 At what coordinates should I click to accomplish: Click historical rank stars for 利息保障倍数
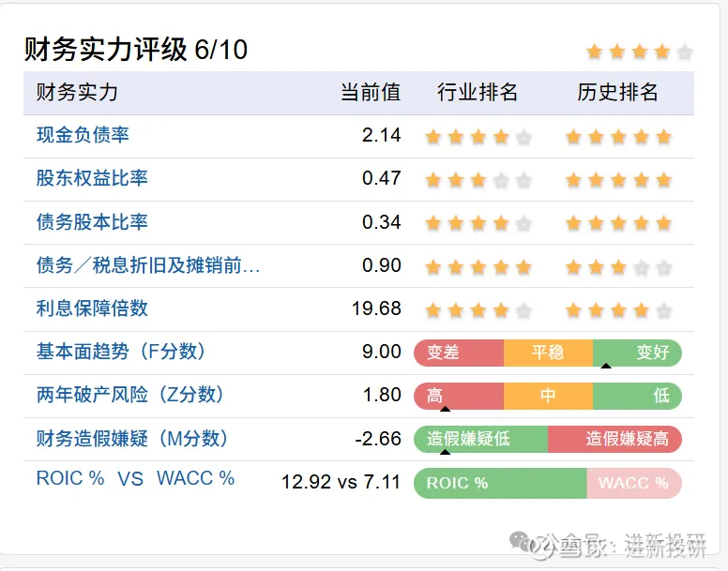[x=618, y=309]
